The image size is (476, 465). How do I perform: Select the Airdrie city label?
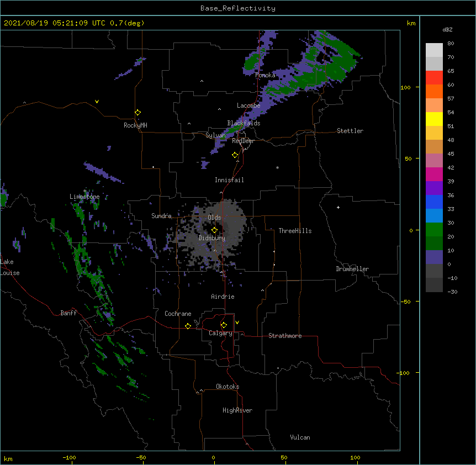point(223,297)
